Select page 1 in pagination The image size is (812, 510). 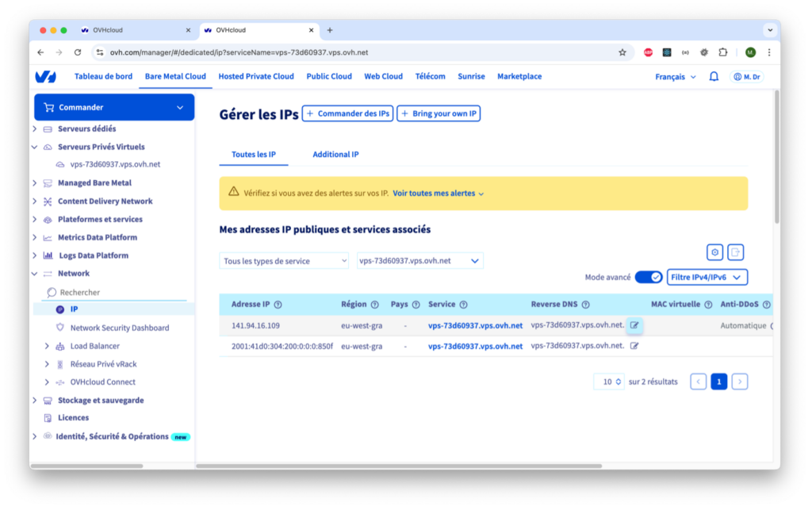click(x=718, y=382)
